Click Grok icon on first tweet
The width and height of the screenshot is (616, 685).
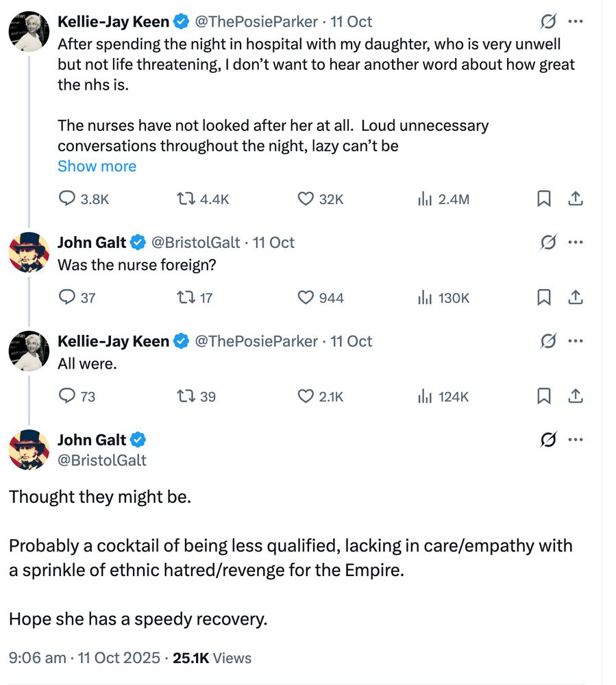pyautogui.click(x=548, y=22)
